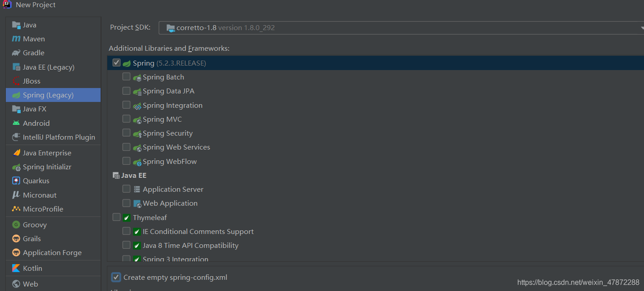The width and height of the screenshot is (644, 291).
Task: Select Java Enterprise project type
Action: pyautogui.click(x=53, y=153)
